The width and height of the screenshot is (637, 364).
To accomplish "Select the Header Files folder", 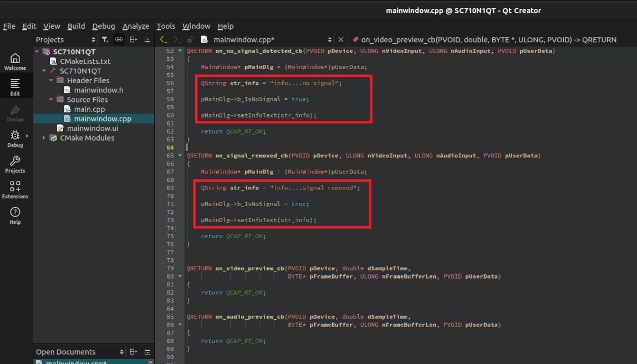I will coord(88,80).
